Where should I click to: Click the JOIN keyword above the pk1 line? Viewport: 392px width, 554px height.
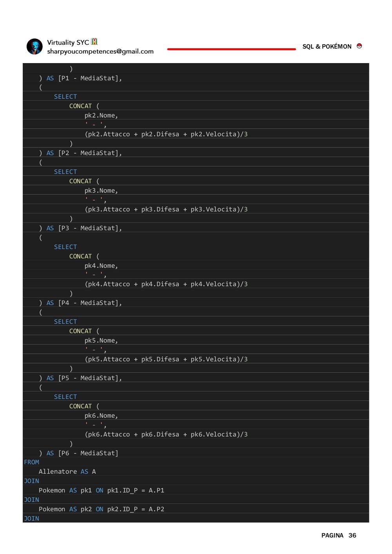coord(31,481)
